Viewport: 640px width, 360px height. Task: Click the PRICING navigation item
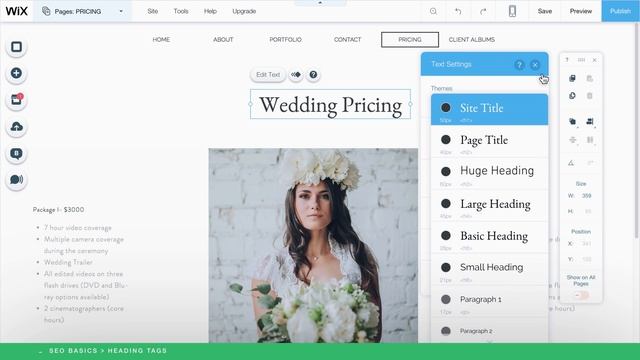point(410,40)
